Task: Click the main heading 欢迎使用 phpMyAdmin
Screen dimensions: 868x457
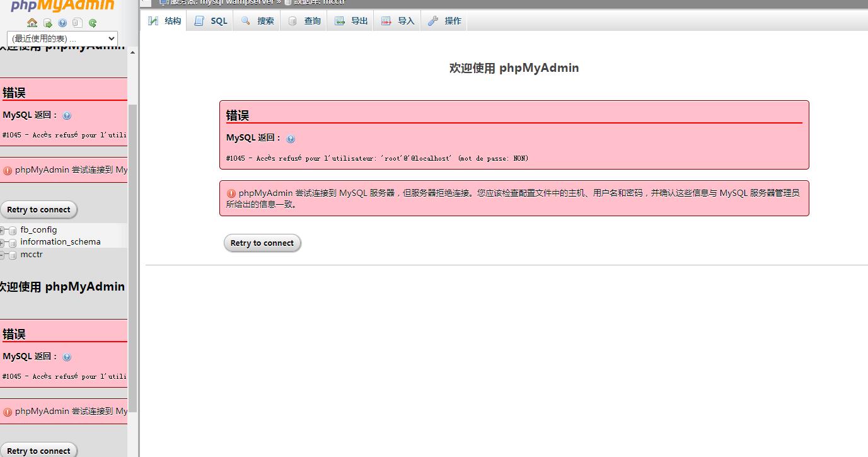Action: [514, 68]
